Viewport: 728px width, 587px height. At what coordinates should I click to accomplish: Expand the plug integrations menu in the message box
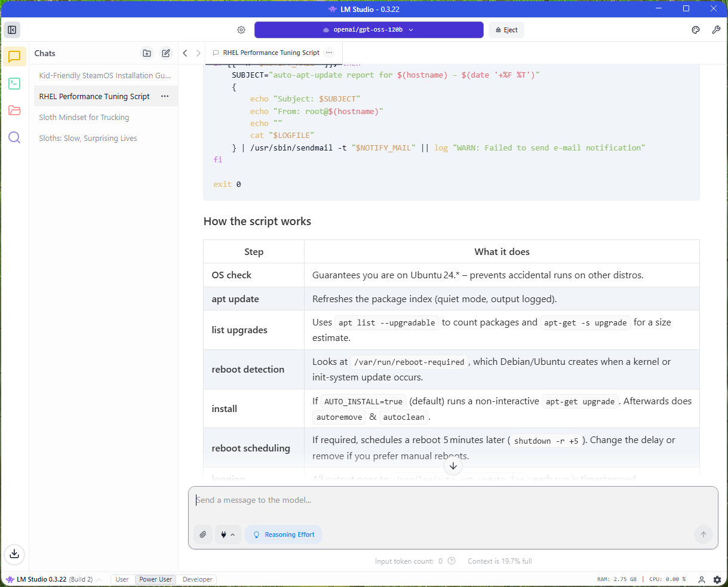click(228, 534)
